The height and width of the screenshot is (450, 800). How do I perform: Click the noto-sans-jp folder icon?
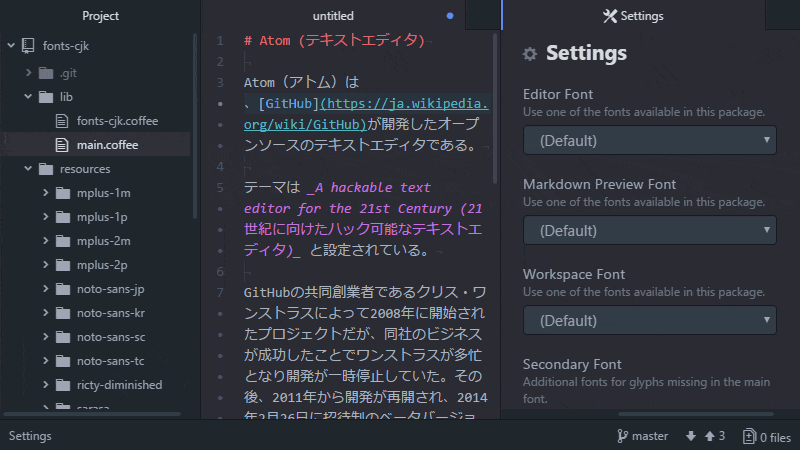click(x=63, y=289)
